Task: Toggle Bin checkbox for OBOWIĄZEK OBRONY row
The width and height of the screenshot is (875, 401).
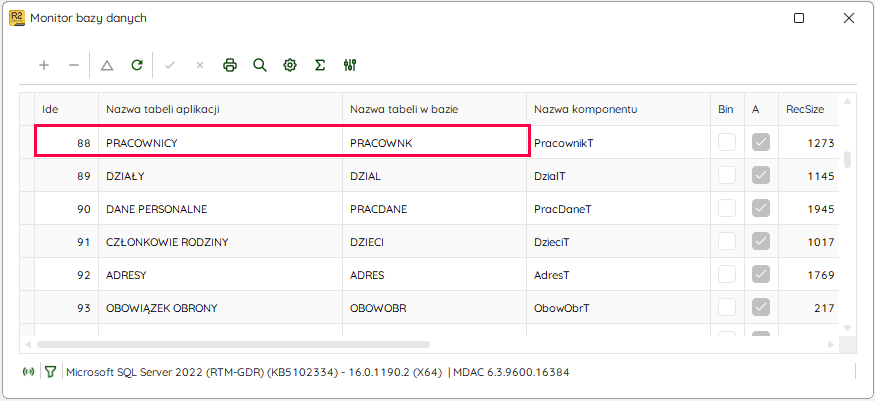Action: coord(727,307)
